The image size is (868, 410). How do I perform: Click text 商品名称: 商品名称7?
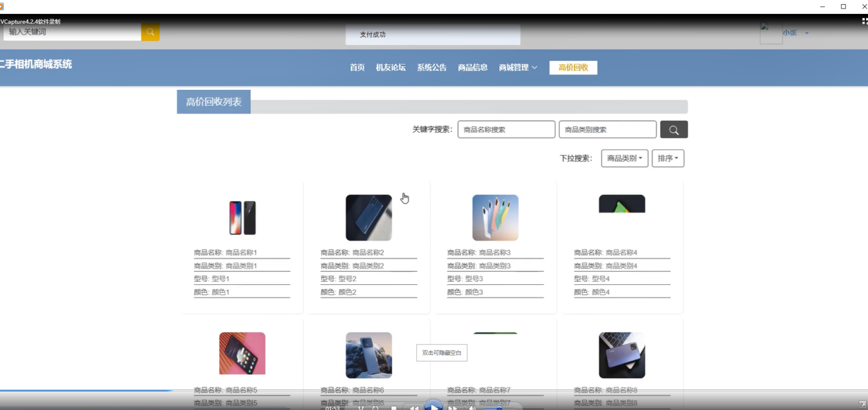479,390
